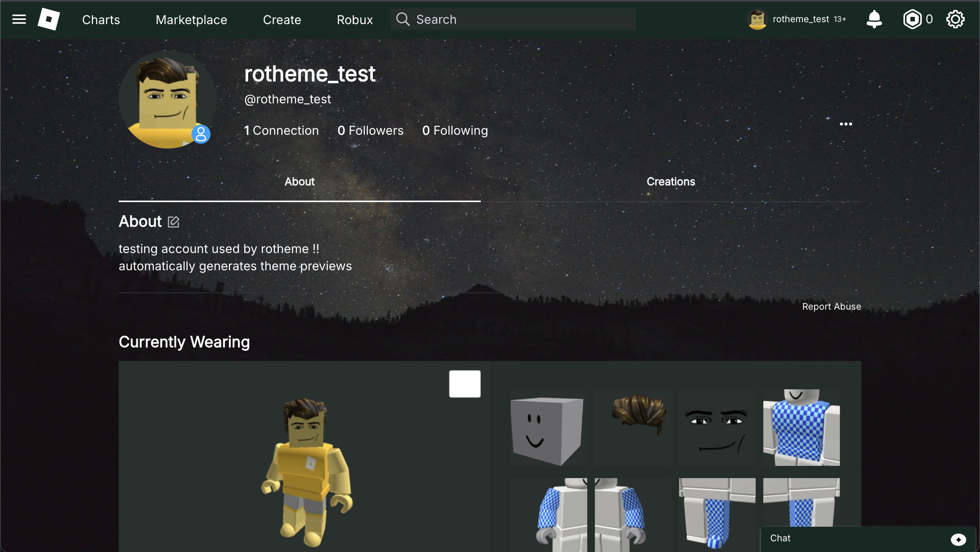
Task: Switch to the Creations tab
Action: pos(670,181)
